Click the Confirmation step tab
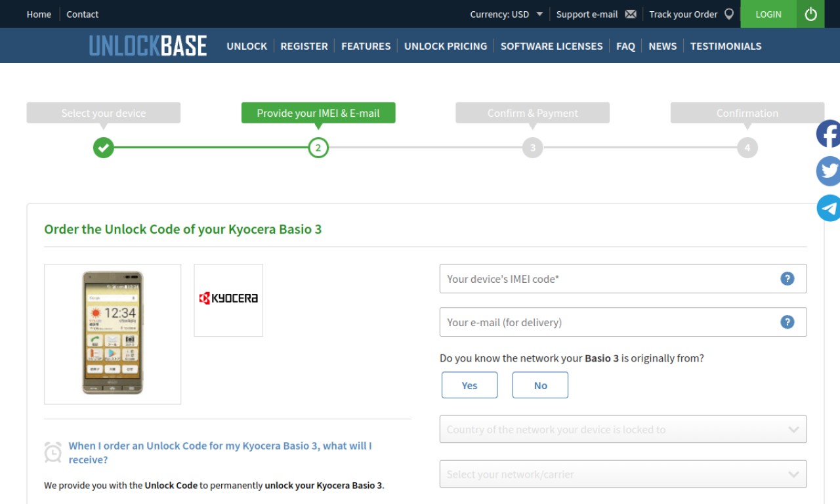The width and height of the screenshot is (840, 504). [747, 113]
